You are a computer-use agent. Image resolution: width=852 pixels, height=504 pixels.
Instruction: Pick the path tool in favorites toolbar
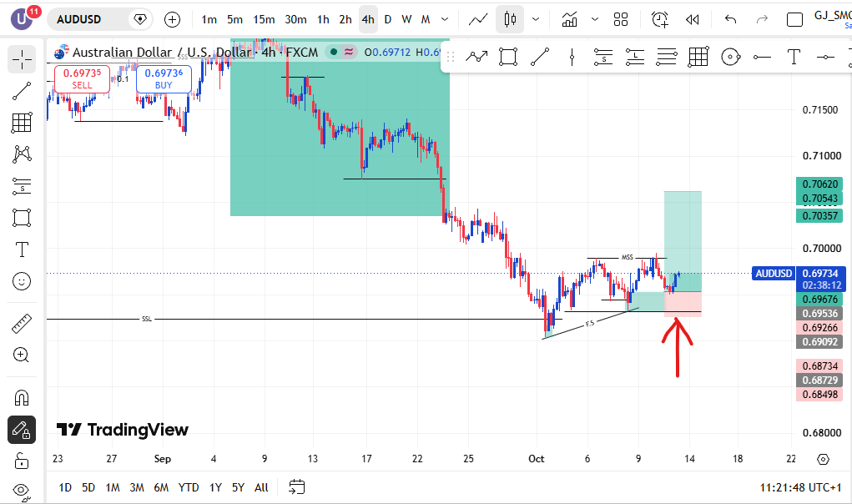click(476, 57)
